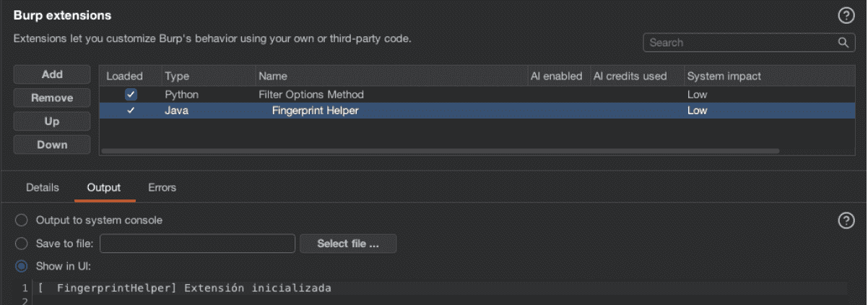Click the Extensión inicializada output line
Viewport: 868px width, 305px height.
click(185, 288)
